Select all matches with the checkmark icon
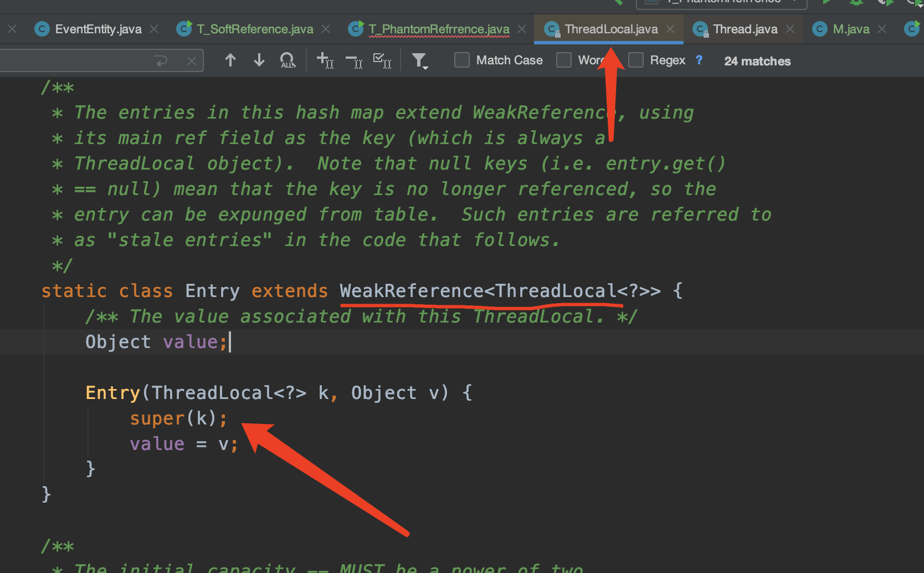 coord(382,60)
